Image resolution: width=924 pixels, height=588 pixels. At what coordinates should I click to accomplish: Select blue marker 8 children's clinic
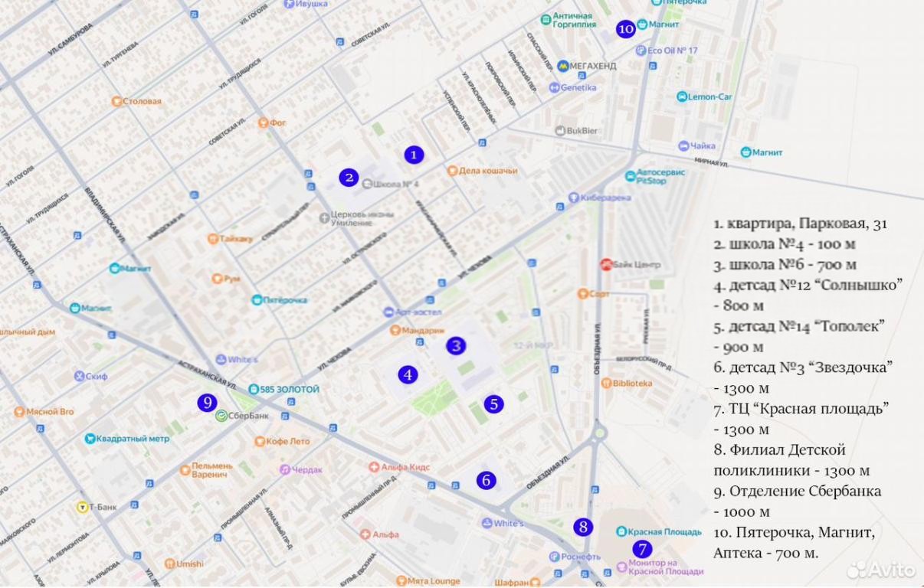(x=583, y=527)
